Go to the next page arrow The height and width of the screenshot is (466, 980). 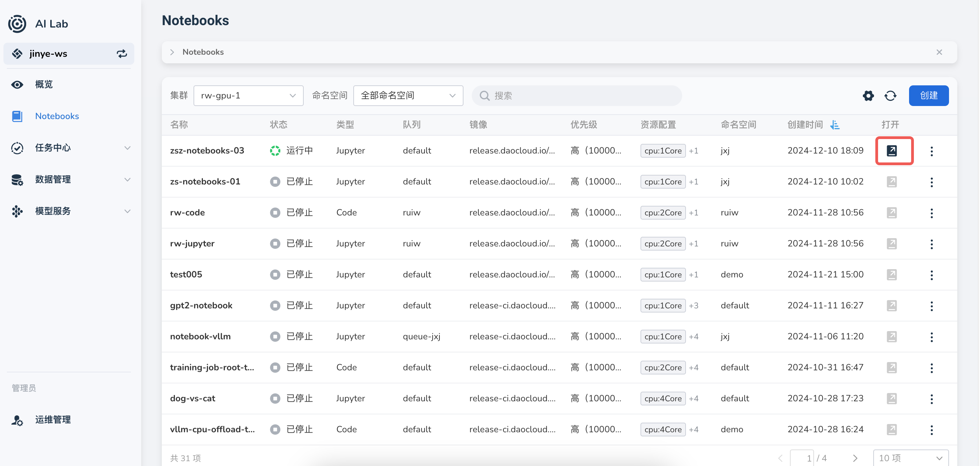point(855,458)
